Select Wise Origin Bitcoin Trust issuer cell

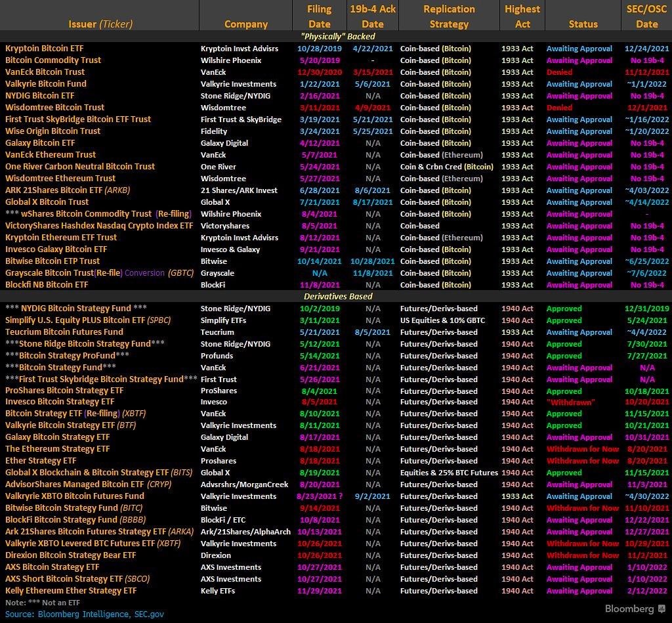point(52,131)
